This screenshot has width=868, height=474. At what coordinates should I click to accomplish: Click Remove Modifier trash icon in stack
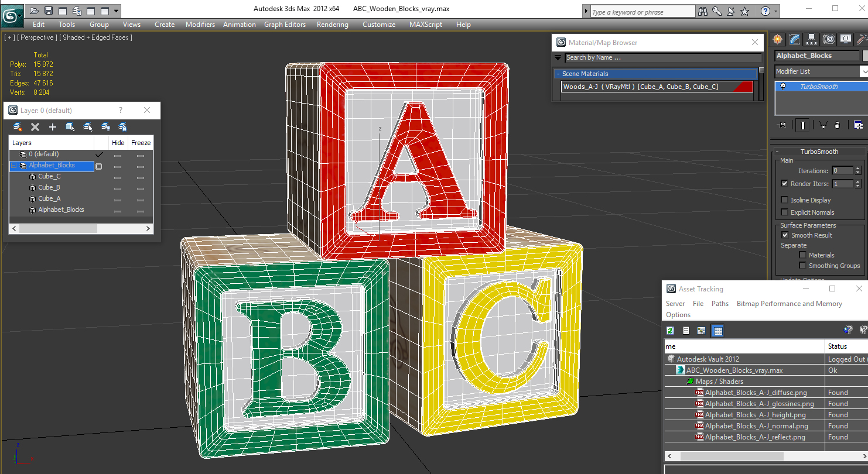(x=838, y=125)
